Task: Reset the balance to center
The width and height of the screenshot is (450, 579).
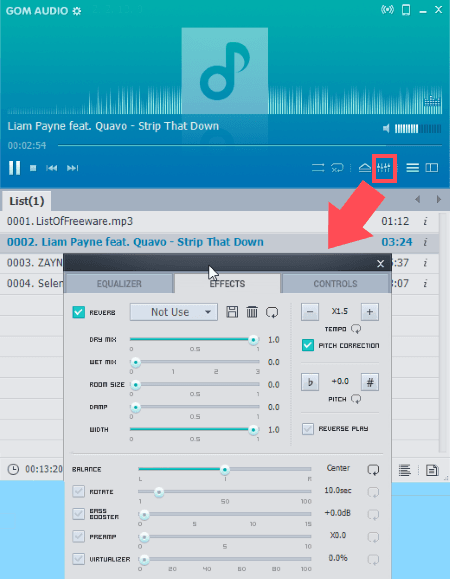Action: [373, 470]
